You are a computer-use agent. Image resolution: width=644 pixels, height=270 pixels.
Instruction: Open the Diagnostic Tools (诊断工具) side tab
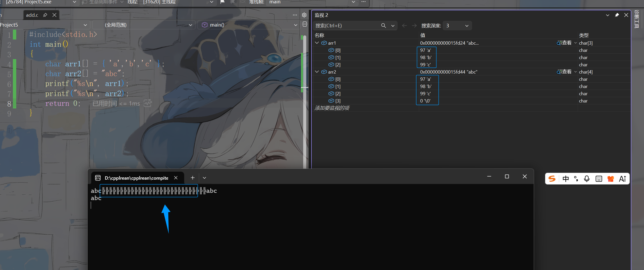point(637,19)
